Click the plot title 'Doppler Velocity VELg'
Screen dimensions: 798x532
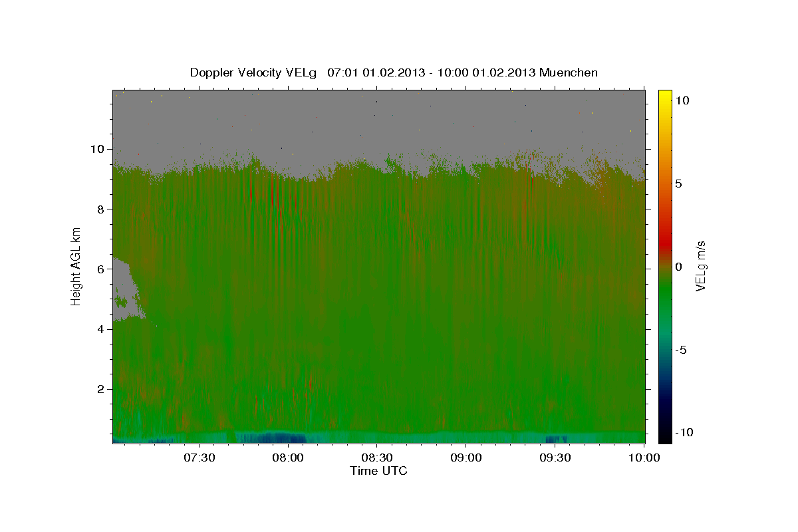click(x=255, y=72)
